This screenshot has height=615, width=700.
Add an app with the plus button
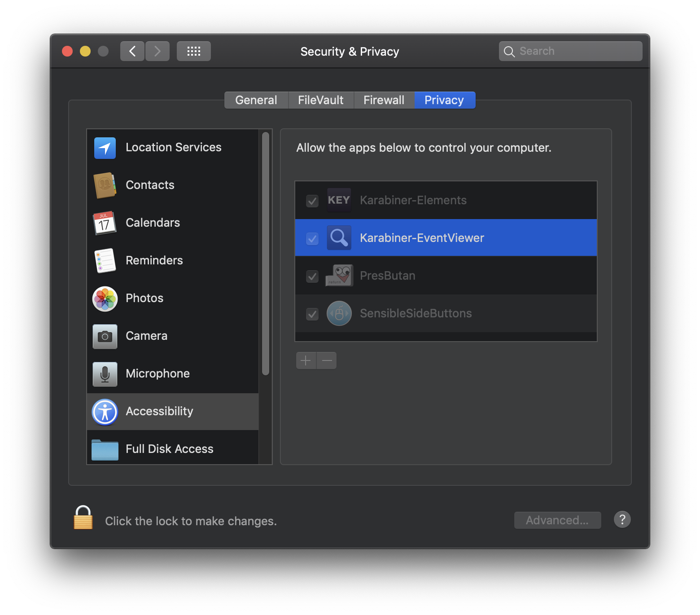pyautogui.click(x=306, y=360)
